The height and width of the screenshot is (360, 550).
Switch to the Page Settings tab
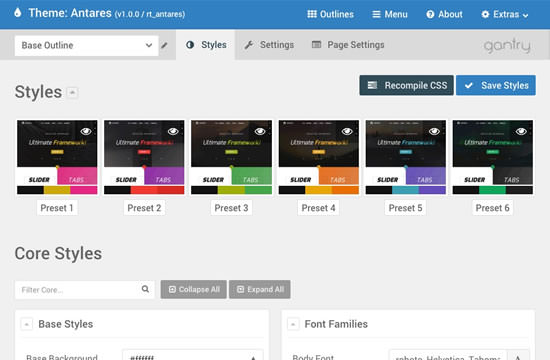pyautogui.click(x=348, y=45)
